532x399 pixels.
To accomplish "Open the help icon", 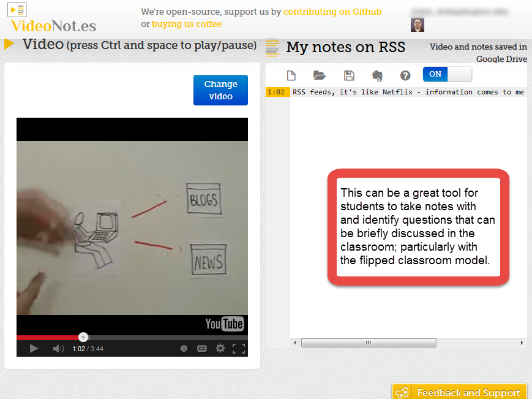I will point(405,75).
